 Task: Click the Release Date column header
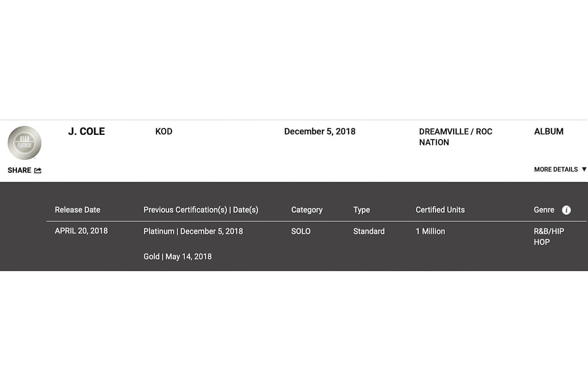pyautogui.click(x=78, y=210)
